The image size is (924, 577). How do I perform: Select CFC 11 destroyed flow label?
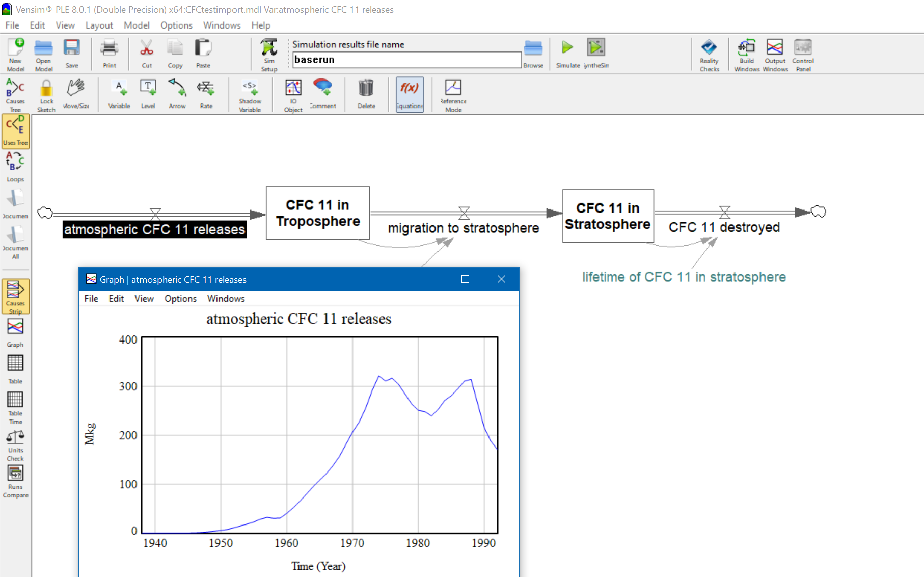[724, 227]
